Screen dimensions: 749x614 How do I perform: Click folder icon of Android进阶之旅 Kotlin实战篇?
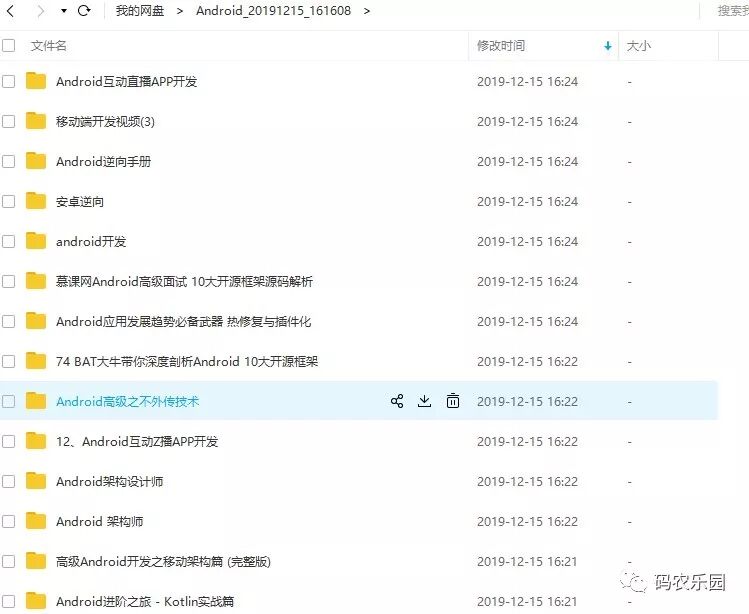[36, 601]
